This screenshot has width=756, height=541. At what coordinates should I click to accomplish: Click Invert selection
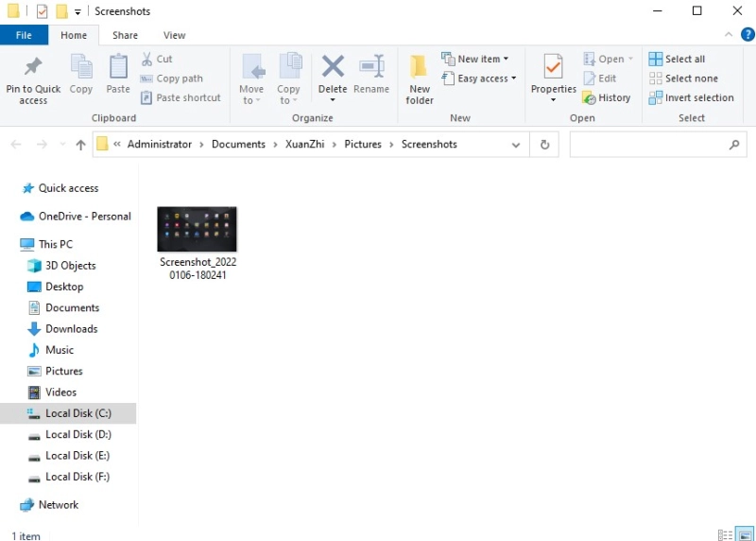(x=692, y=98)
